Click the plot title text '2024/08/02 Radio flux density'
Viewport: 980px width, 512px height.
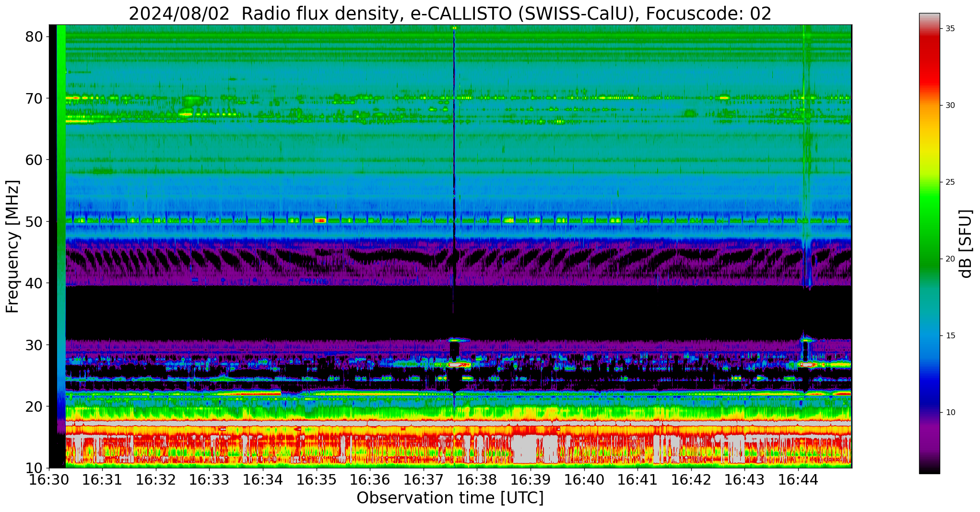[263, 13]
